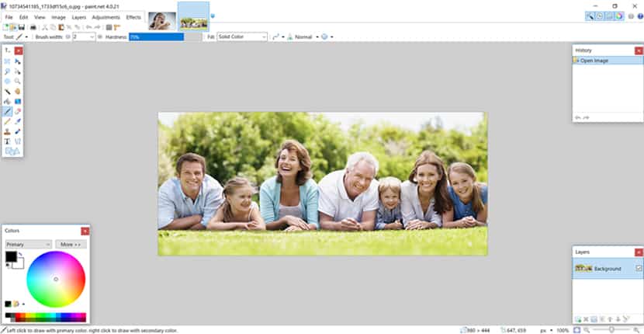Select the Paint Bucket tool

[7, 101]
